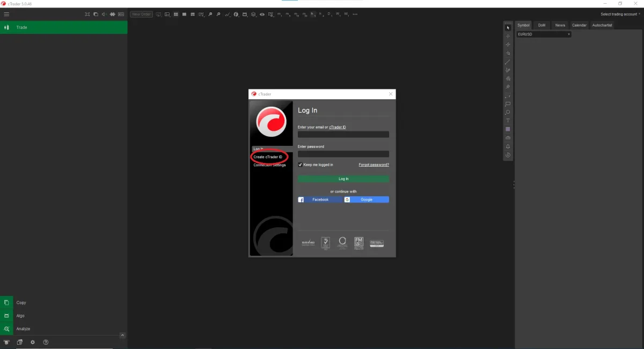Click the camera screenshot icon
The width and height of the screenshot is (644, 349).
tap(508, 138)
